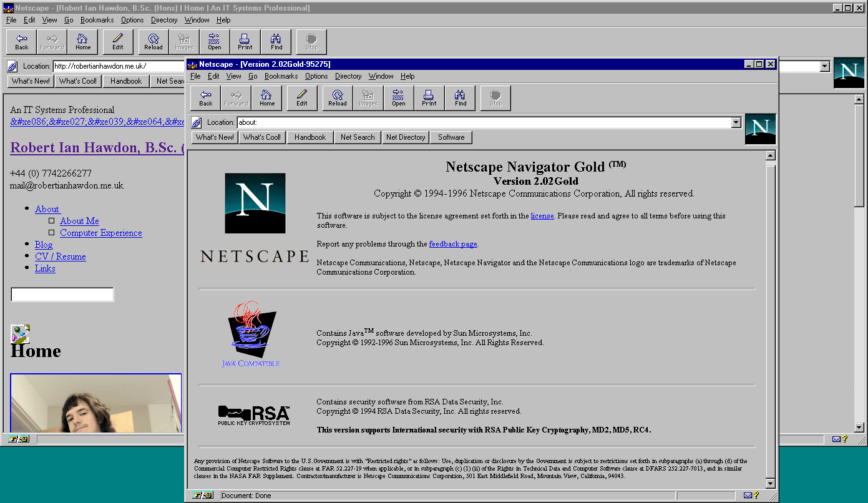Click the Find binoculars icon in front window
Image resolution: width=868 pixels, height=503 pixels.
point(461,98)
